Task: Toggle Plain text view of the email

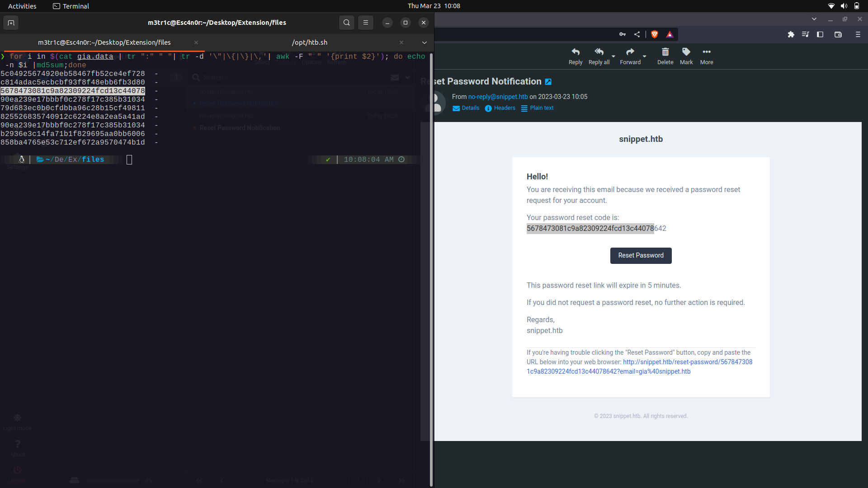Action: [537, 108]
